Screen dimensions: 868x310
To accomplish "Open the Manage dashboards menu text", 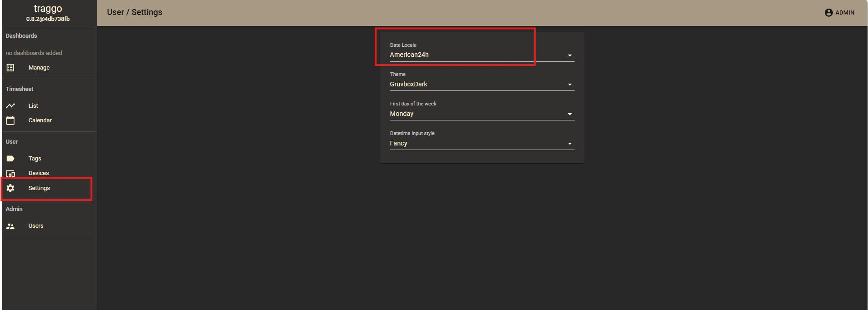I will pos(39,68).
